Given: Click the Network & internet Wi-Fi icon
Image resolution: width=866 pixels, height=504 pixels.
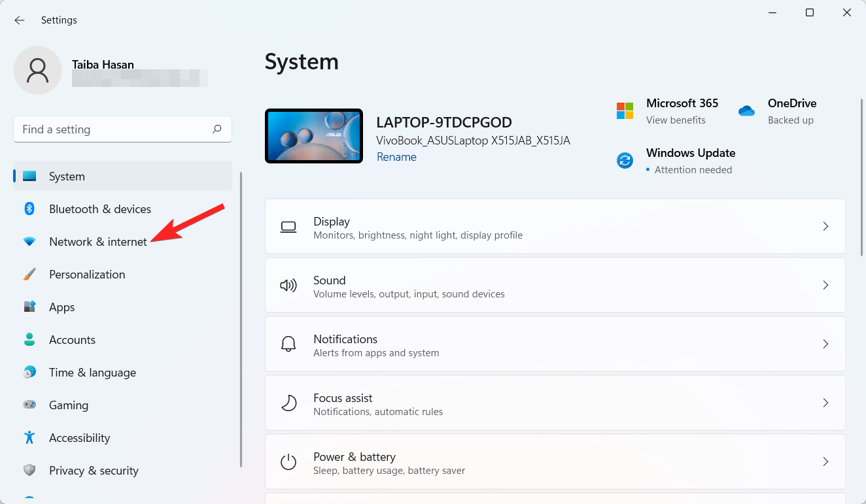Looking at the screenshot, I should click(29, 242).
